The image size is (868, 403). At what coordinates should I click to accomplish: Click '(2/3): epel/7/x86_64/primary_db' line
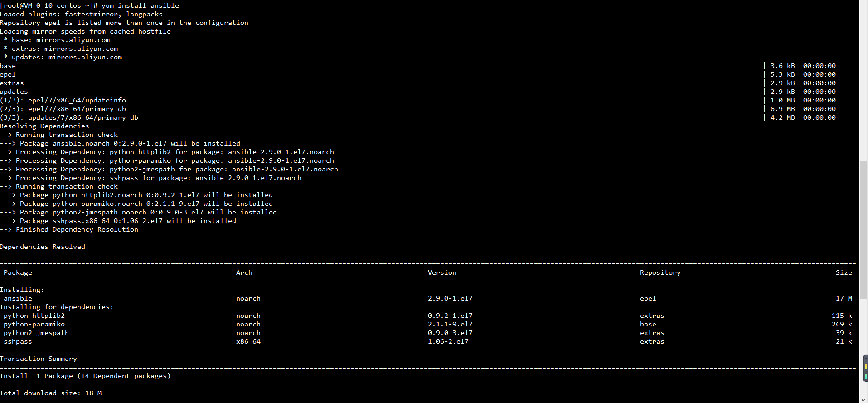point(63,109)
